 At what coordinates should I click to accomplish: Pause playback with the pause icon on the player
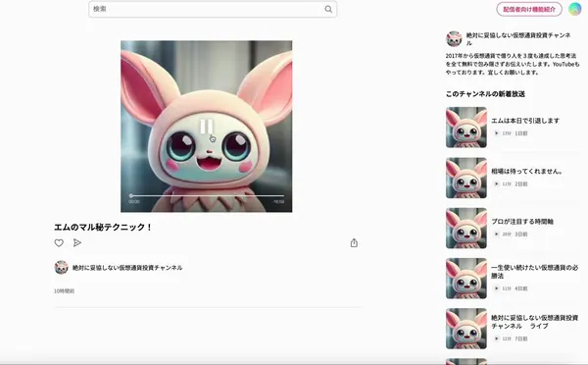pos(206,127)
